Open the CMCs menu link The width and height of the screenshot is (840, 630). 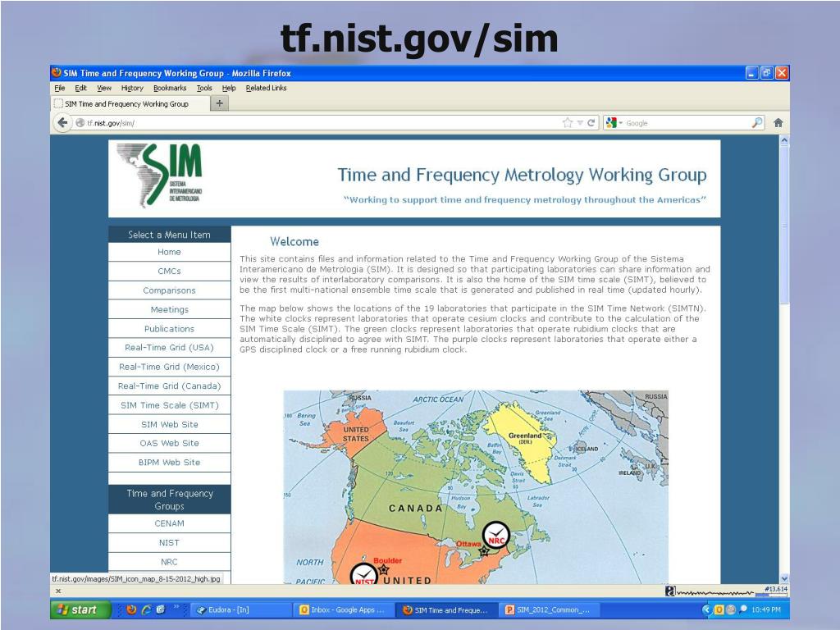[x=169, y=271]
